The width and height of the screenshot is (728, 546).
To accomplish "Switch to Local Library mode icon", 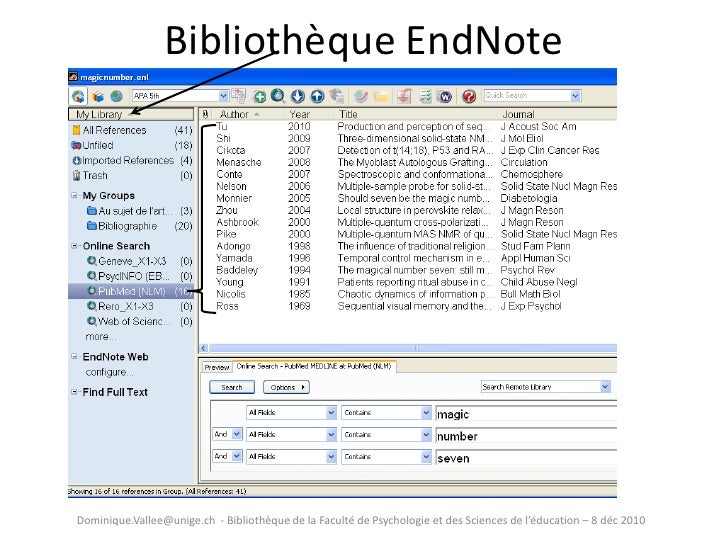I will point(98,96).
